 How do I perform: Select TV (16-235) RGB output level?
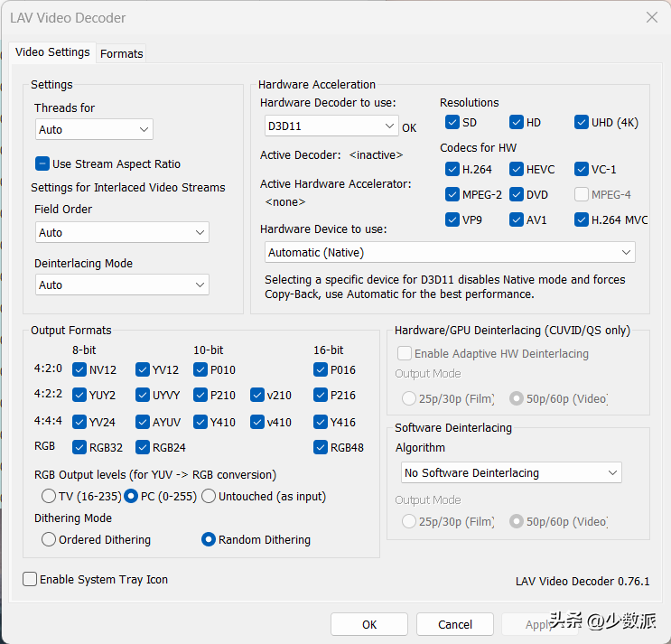(x=49, y=496)
